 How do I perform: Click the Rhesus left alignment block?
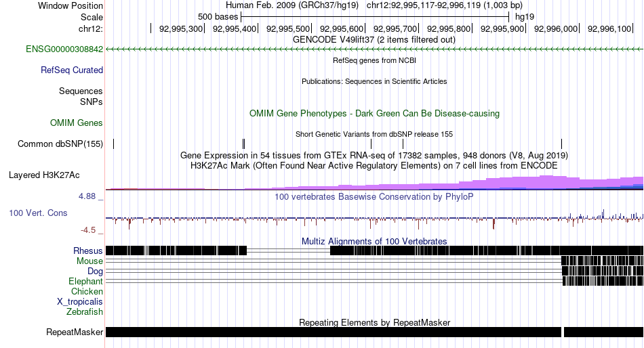tap(176, 251)
